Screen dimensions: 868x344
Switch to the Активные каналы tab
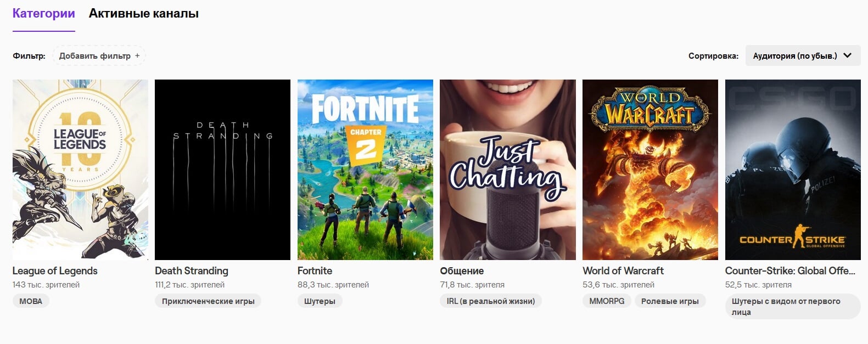[x=144, y=14]
